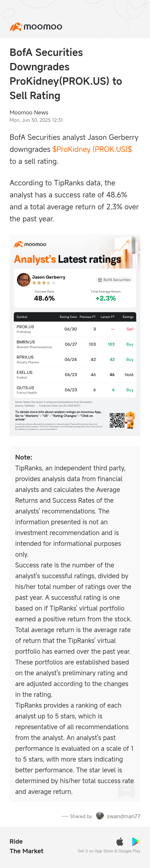Select the BofA Securities firm badge
The height and width of the screenshot is (868, 150).
[x=114, y=280]
